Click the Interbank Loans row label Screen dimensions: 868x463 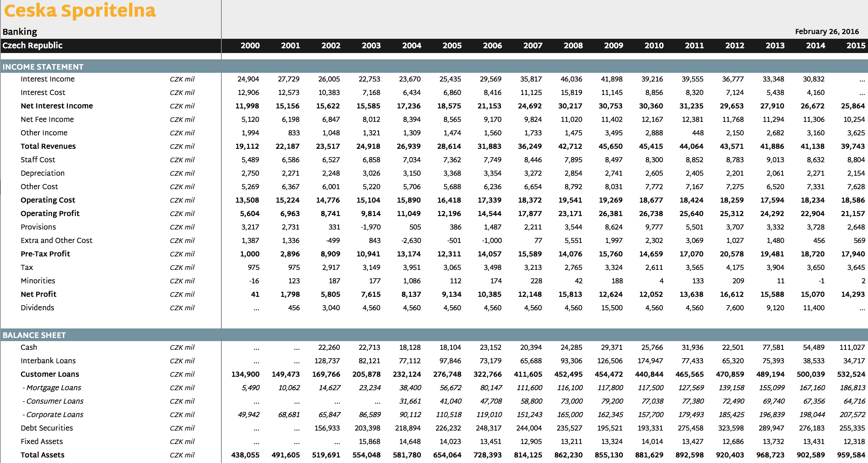48,361
